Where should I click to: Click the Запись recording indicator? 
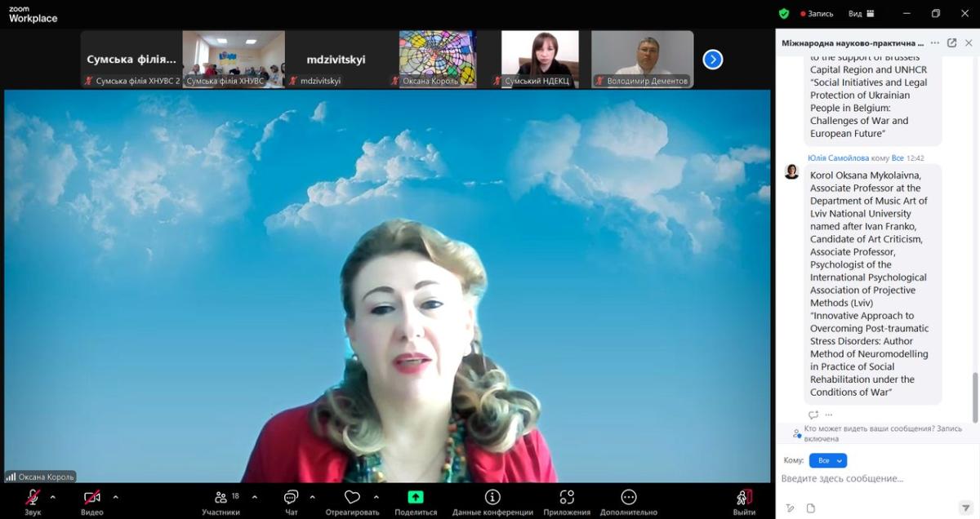point(817,13)
